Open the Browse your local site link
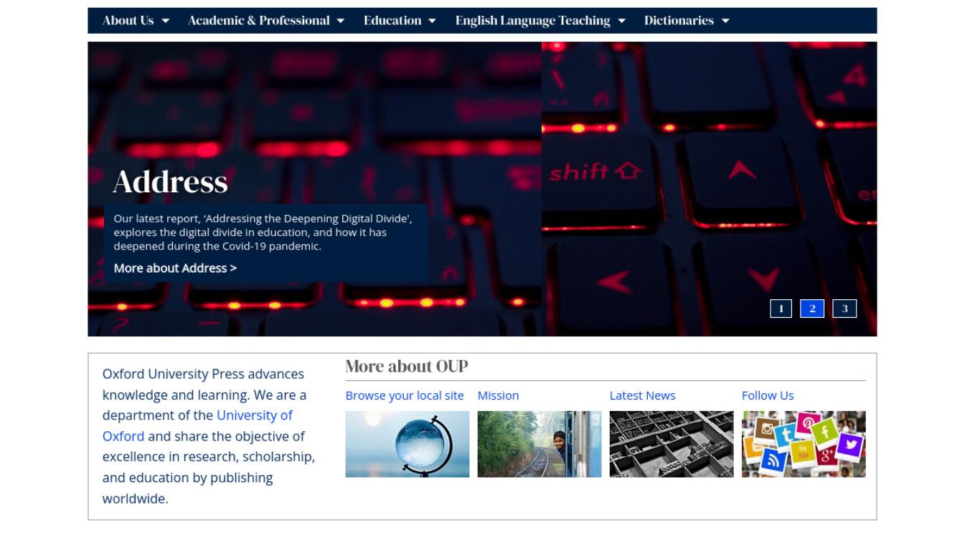Image resolution: width=980 pixels, height=551 pixels. pos(405,395)
